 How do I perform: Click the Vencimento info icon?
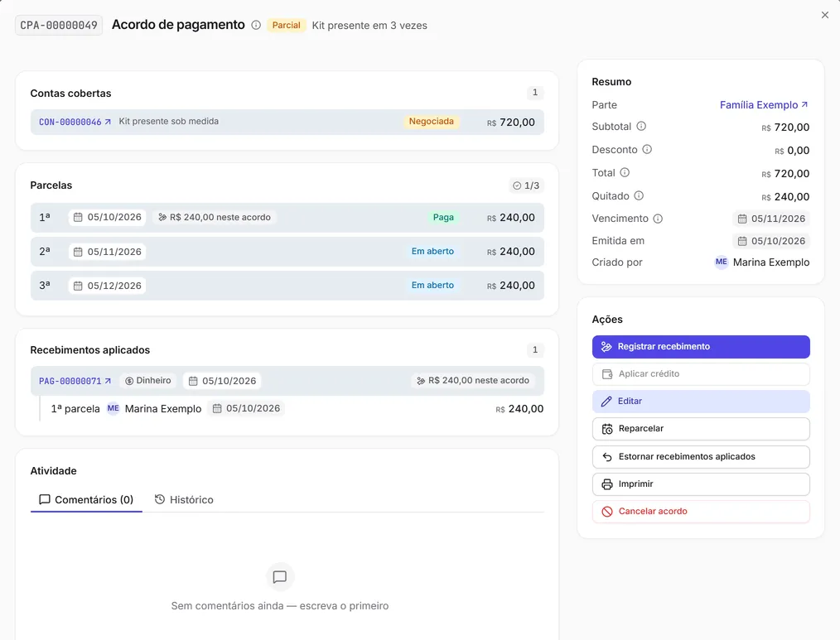(x=658, y=219)
